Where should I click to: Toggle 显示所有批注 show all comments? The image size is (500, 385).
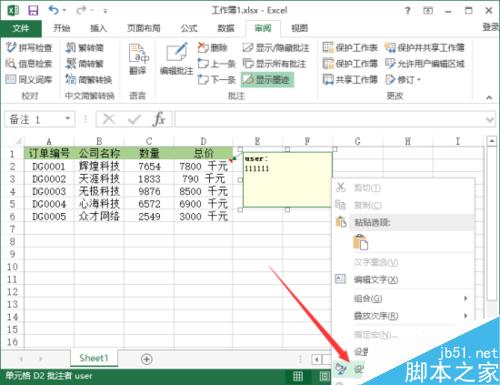(274, 63)
